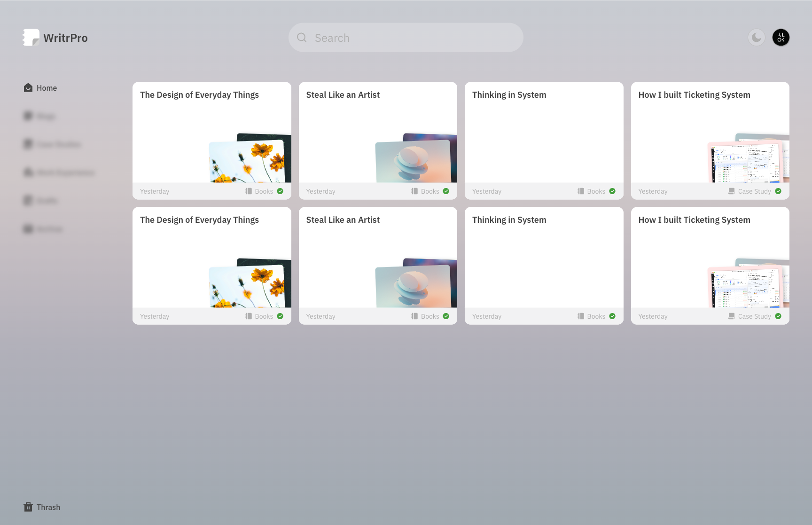Click the Thrash trash can icon
The image size is (812, 525).
(28, 507)
